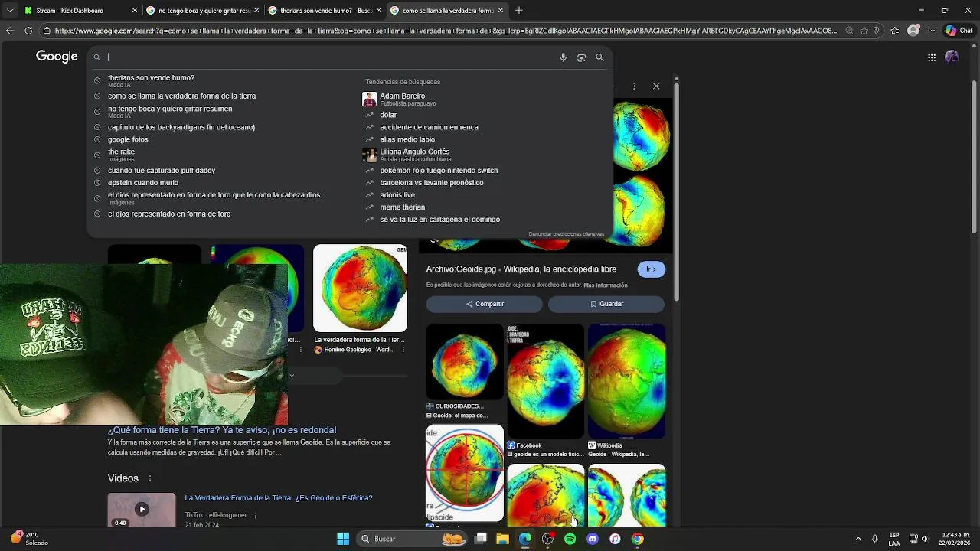
Task: Open the favorites list icon
Action: pyautogui.click(x=895, y=31)
